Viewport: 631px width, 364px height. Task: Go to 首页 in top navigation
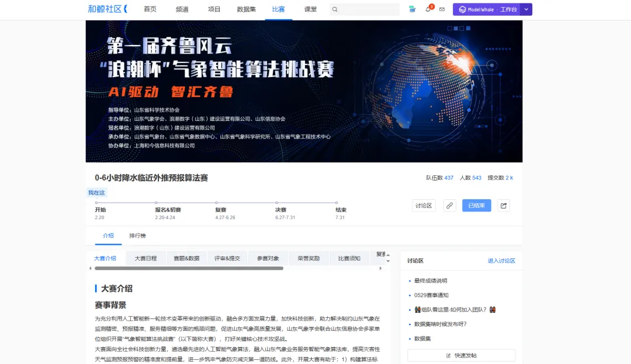pyautogui.click(x=150, y=9)
